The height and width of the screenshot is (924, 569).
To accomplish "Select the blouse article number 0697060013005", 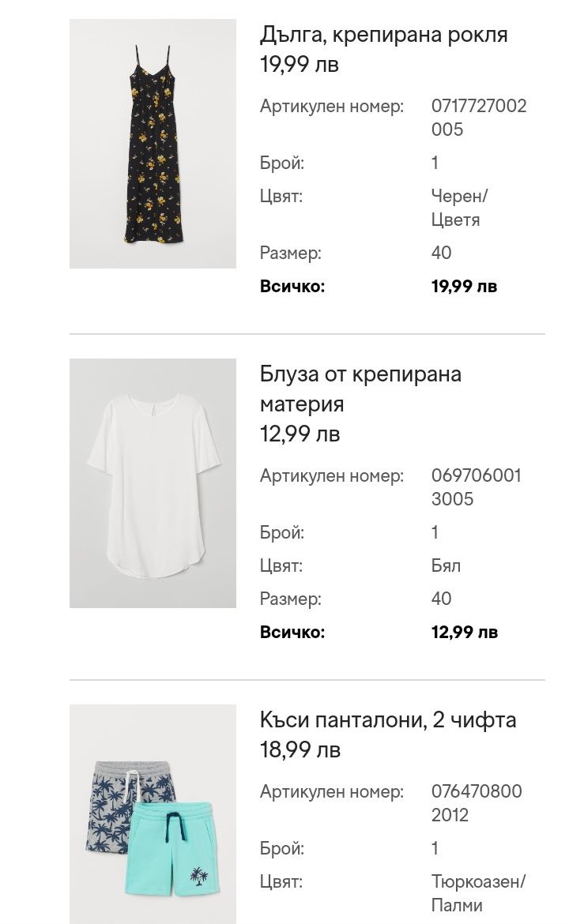I will tap(476, 487).
